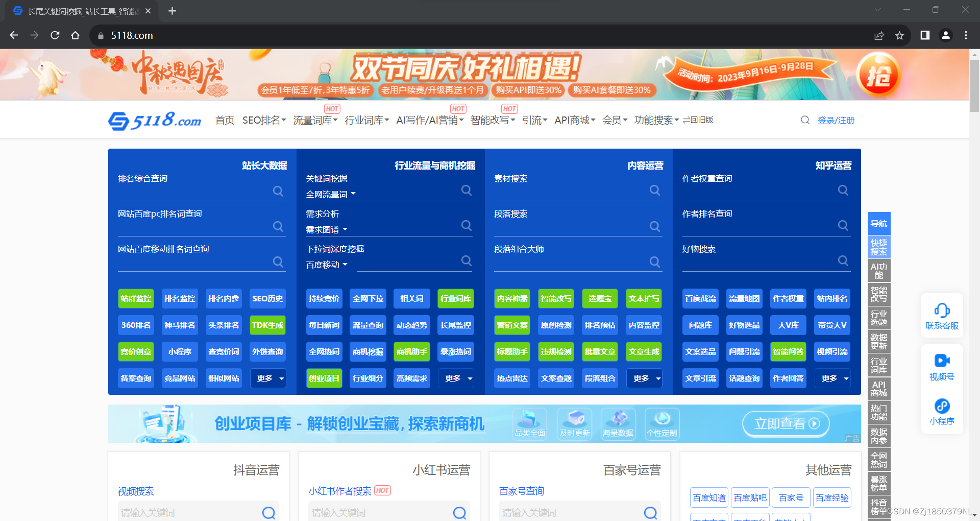The image size is (980, 521).
Task: Click search icon for 段落组合大师
Action: tap(655, 262)
